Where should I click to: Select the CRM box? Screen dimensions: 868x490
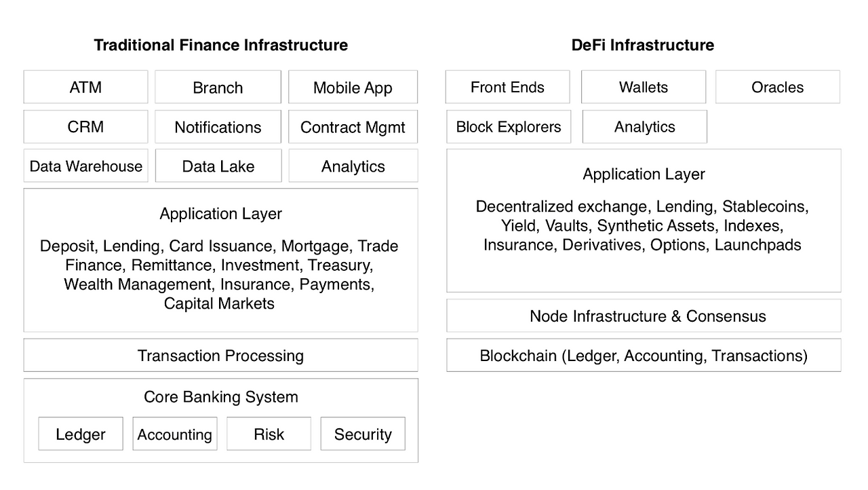85,127
